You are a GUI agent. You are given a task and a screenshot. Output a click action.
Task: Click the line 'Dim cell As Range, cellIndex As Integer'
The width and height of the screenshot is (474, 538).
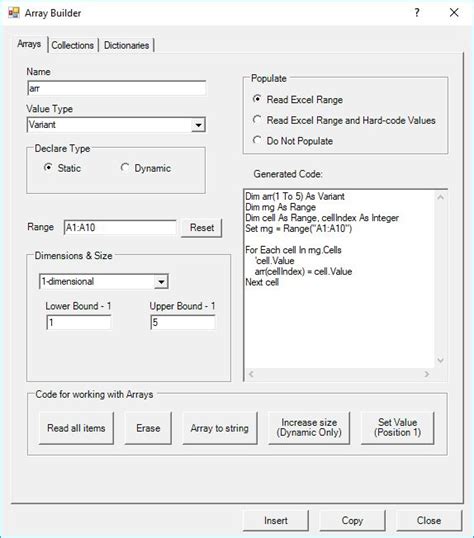click(322, 218)
